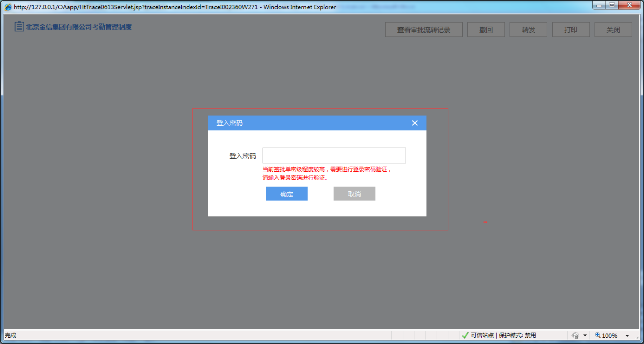Screen dimensions: 644x344
Task: Minimize the Internet Explorer window
Action: 600,5
